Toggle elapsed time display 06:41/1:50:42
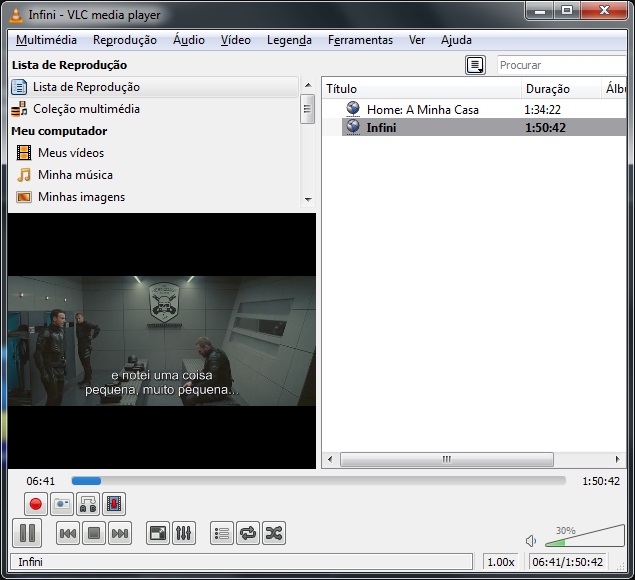635x580 pixels. tap(567, 562)
